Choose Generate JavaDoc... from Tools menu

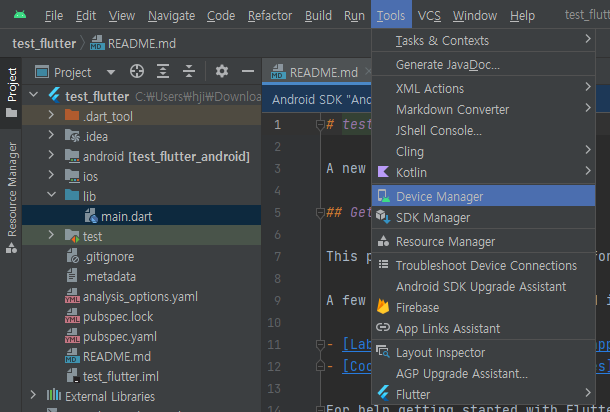pos(484,65)
